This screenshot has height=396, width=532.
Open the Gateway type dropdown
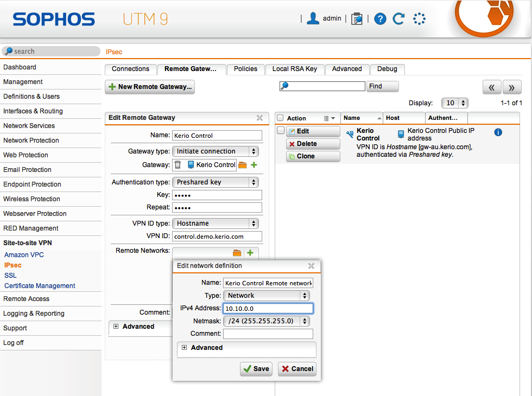[216, 151]
